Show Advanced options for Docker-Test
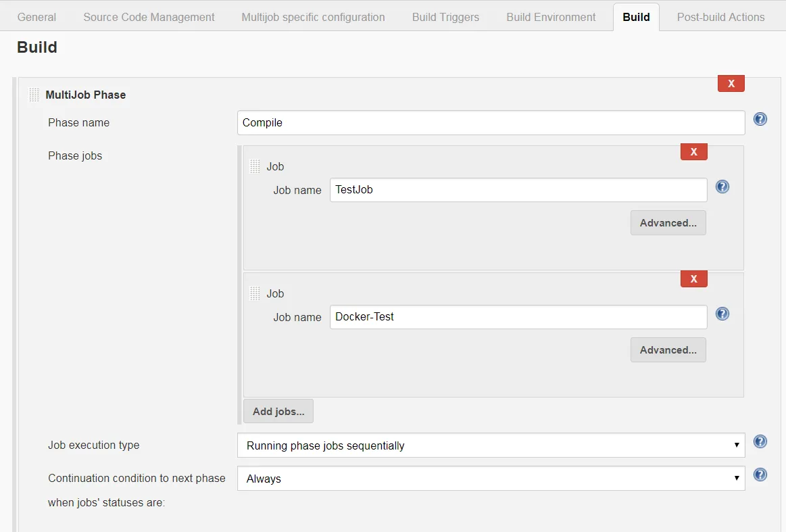The width and height of the screenshot is (786, 532). pos(668,349)
